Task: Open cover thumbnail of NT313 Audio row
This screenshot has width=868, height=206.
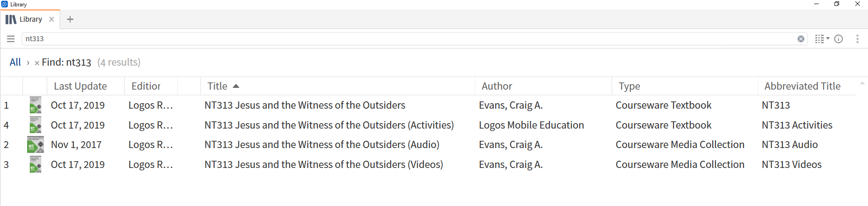Action: 35,145
